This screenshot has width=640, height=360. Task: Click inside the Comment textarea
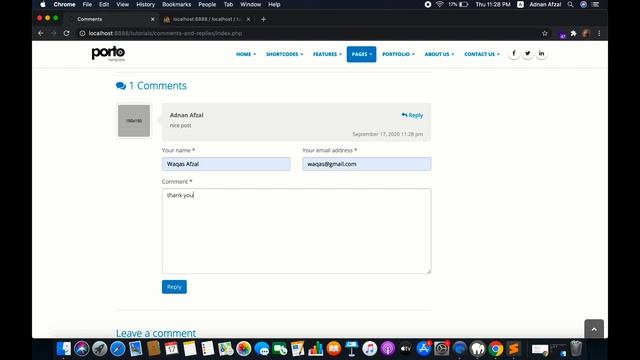[296, 231]
